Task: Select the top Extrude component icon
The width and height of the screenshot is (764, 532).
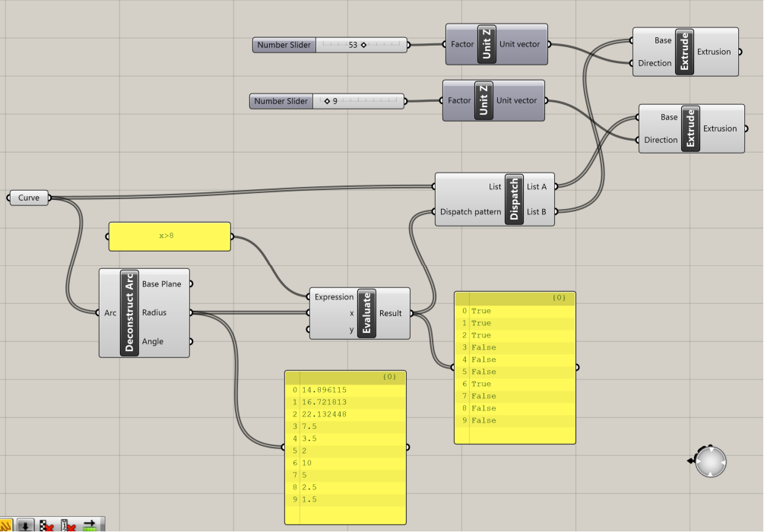Action: pos(685,52)
